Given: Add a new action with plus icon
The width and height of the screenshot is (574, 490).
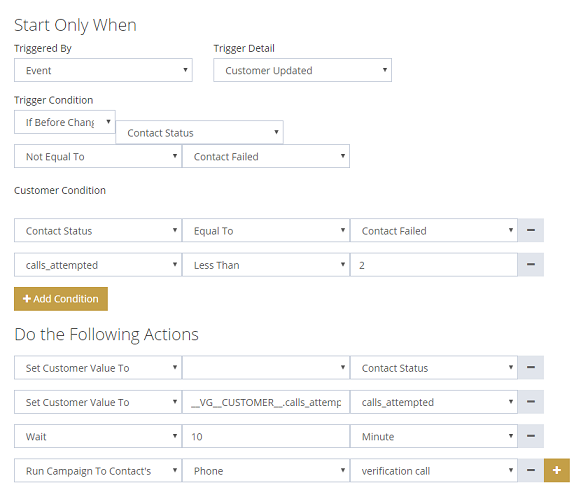Looking at the screenshot, I should point(557,470).
